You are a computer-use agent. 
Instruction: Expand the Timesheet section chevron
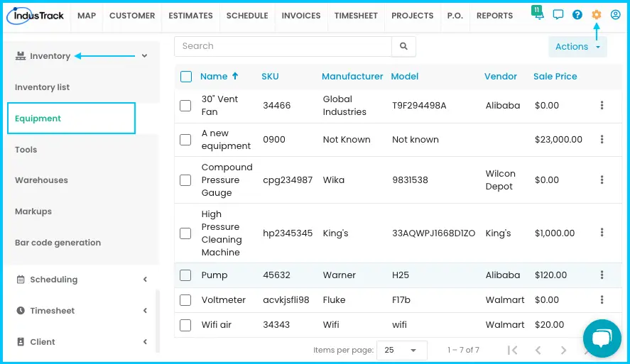145,310
